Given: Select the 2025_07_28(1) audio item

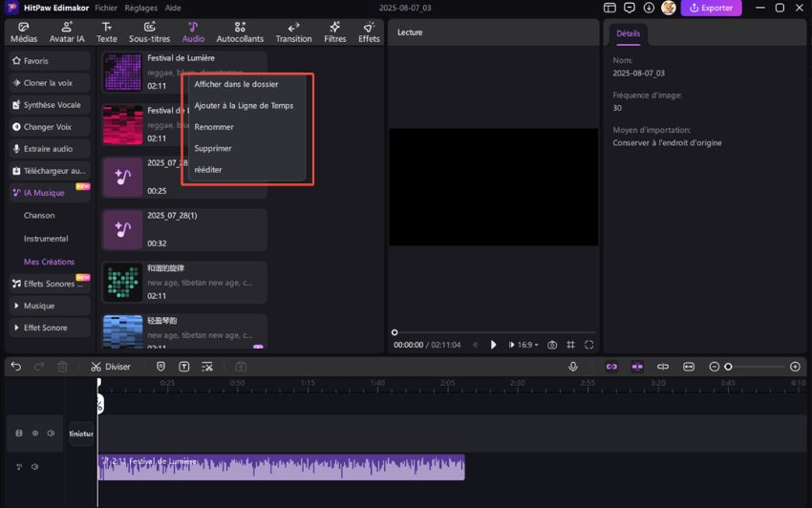Looking at the screenshot, I should click(x=184, y=229).
